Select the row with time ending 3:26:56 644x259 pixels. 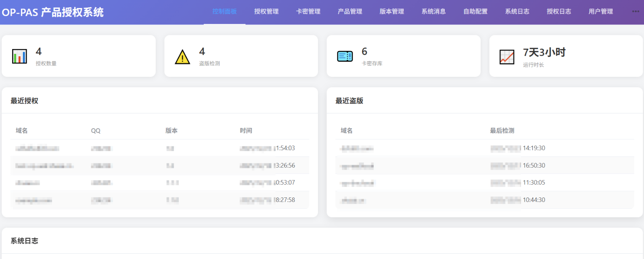pos(160,165)
